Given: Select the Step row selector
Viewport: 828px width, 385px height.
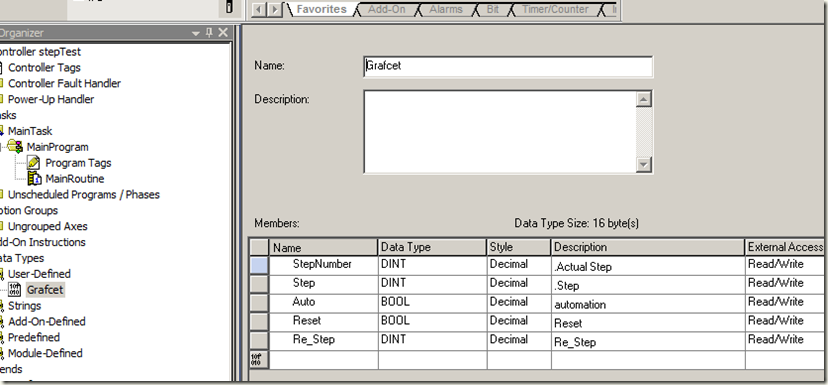Looking at the screenshot, I should coord(259,284).
